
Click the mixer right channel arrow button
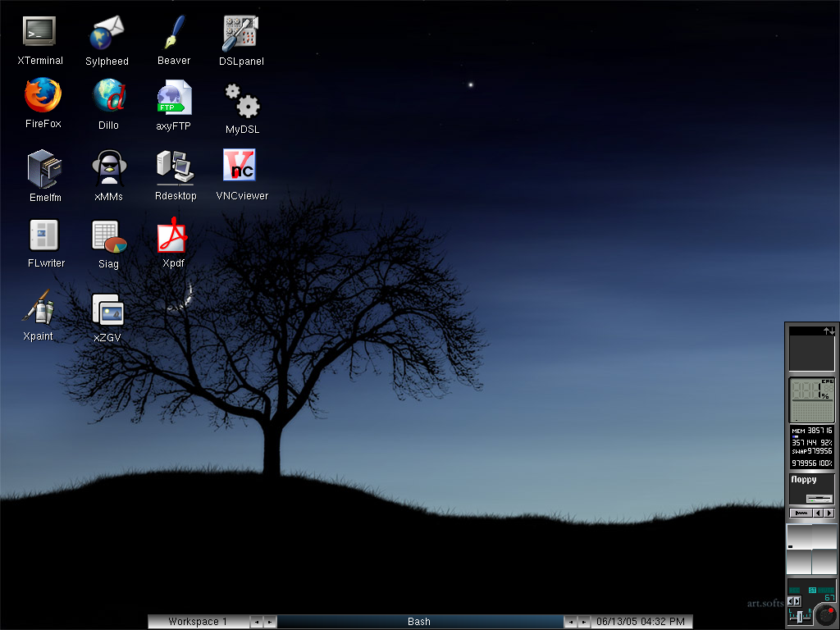point(797,601)
